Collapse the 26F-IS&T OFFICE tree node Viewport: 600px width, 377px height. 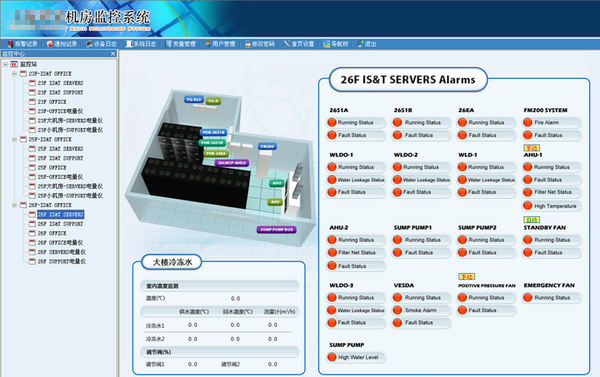(x=14, y=205)
